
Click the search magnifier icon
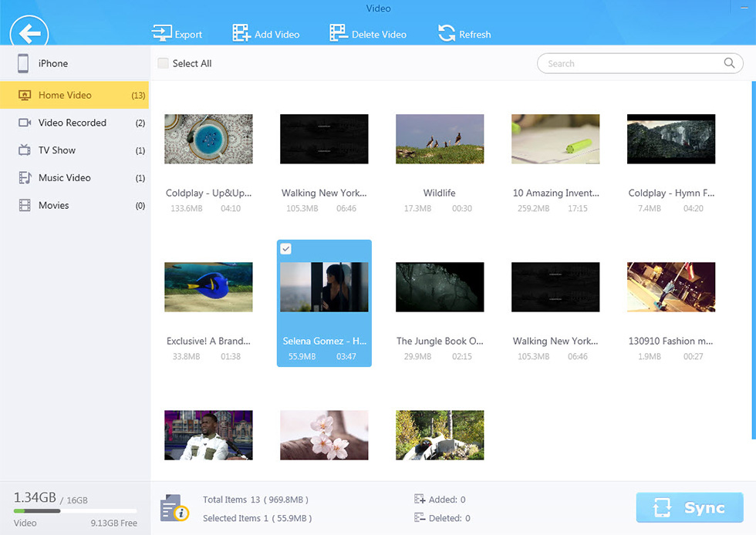click(x=730, y=63)
